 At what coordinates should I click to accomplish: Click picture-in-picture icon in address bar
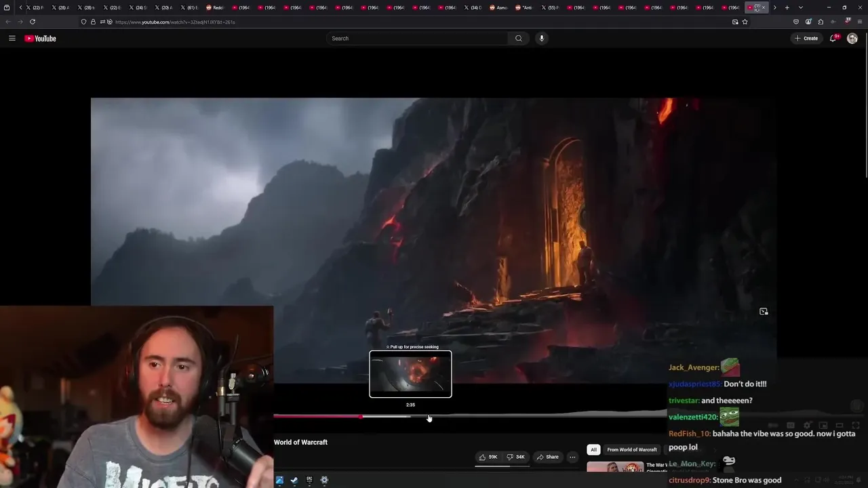point(735,22)
